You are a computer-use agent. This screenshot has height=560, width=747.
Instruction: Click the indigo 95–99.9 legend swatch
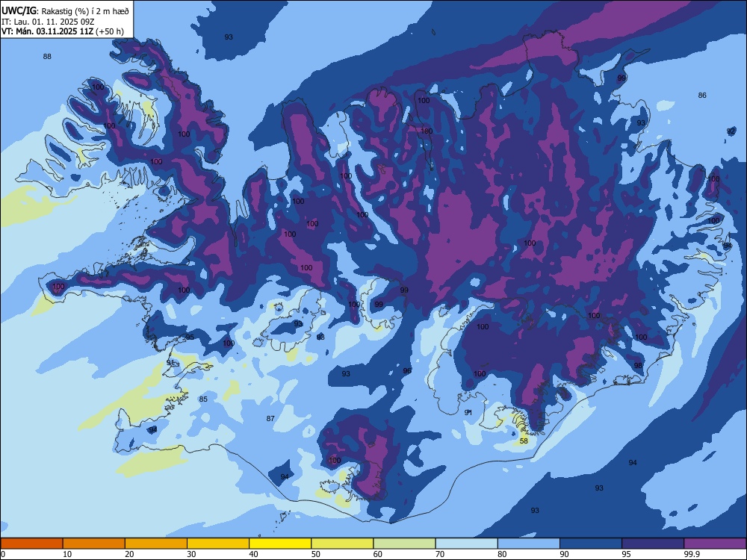[x=653, y=544]
